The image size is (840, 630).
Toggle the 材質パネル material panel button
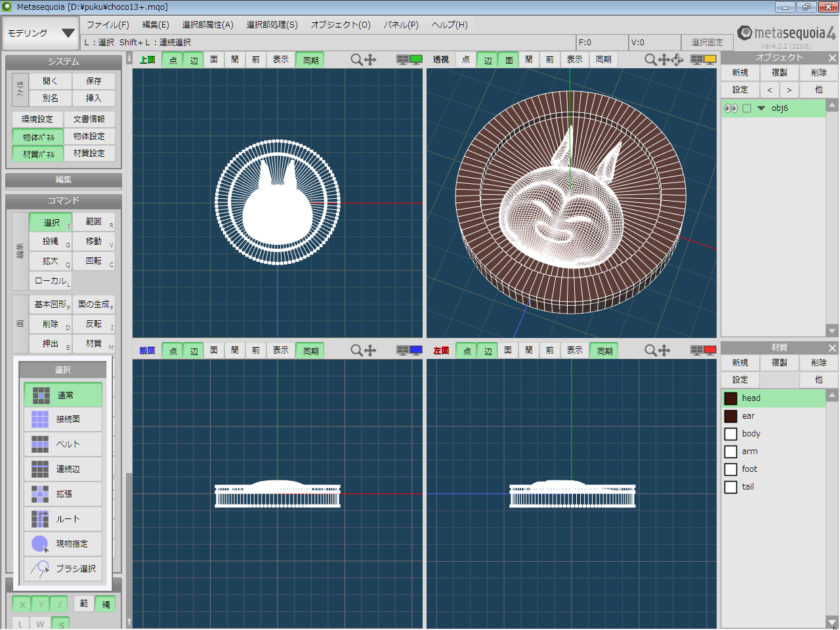coord(38,154)
